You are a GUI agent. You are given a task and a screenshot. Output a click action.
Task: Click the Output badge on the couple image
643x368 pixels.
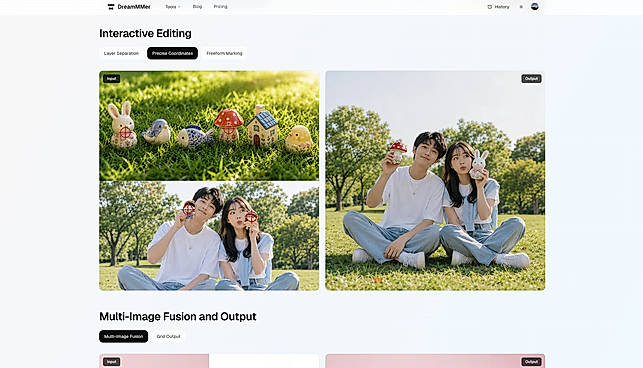pos(531,78)
